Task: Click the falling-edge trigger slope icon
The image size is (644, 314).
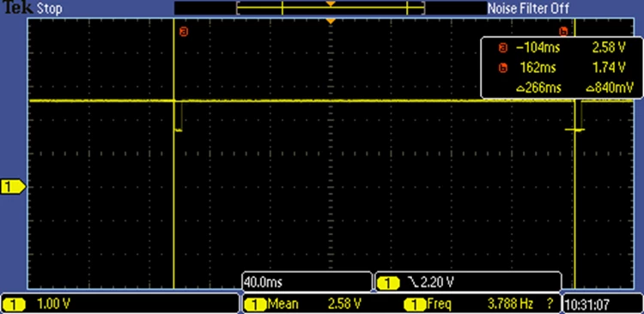Action: [412, 282]
